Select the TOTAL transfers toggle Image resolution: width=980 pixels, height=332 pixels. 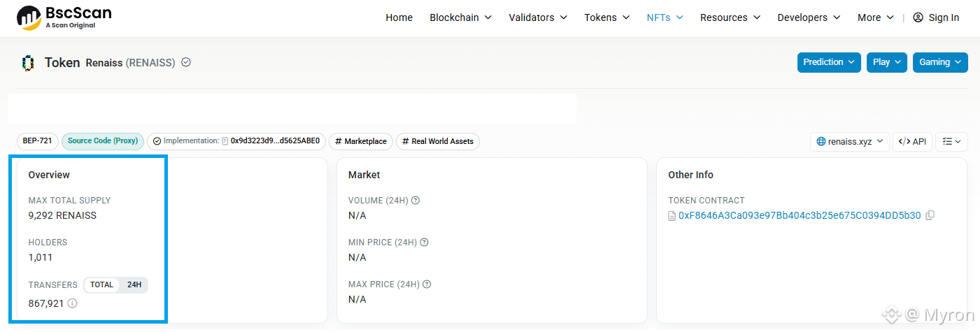(101, 284)
